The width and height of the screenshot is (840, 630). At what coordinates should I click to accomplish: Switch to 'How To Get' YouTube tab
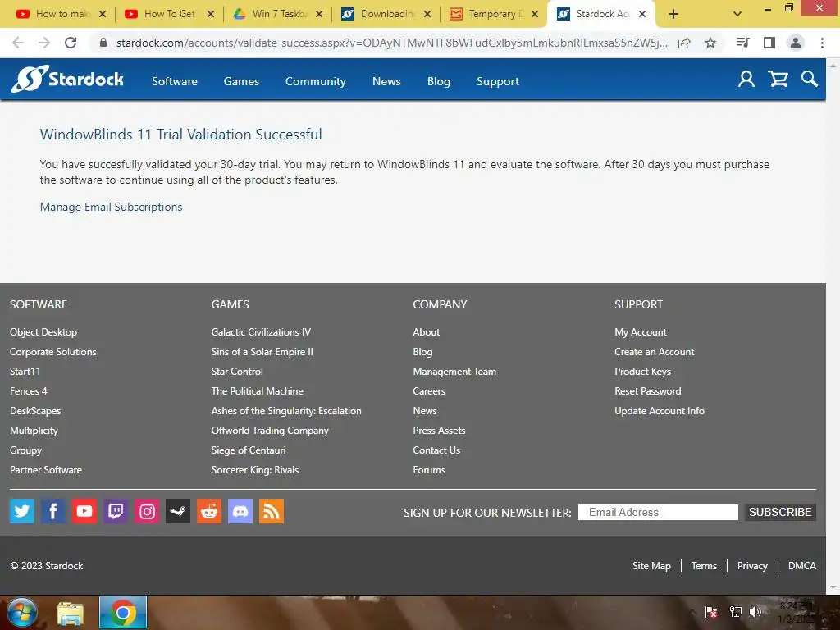pos(169,14)
